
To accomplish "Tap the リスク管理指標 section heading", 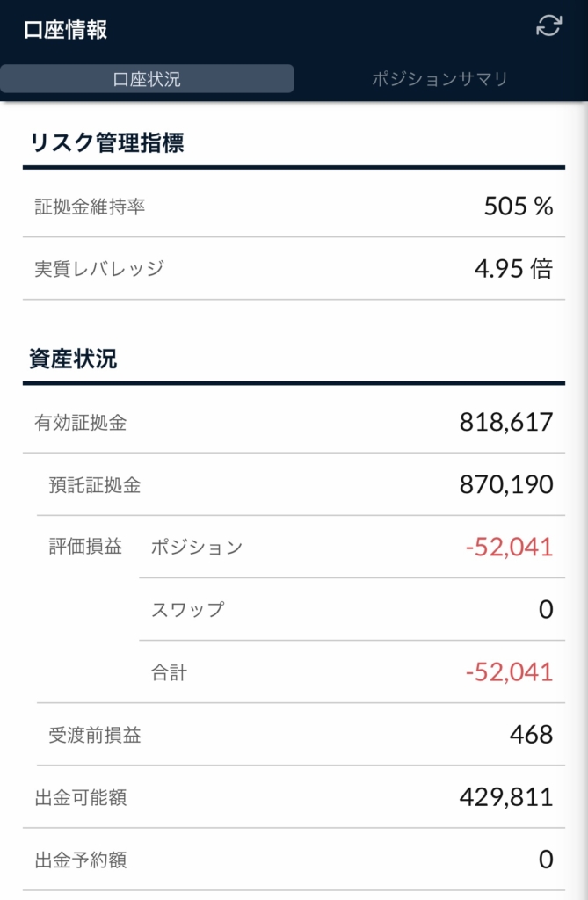I will (x=106, y=142).
